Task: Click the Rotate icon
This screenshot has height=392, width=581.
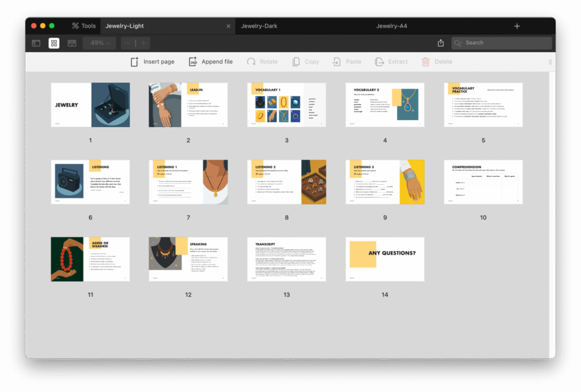Action: (251, 62)
